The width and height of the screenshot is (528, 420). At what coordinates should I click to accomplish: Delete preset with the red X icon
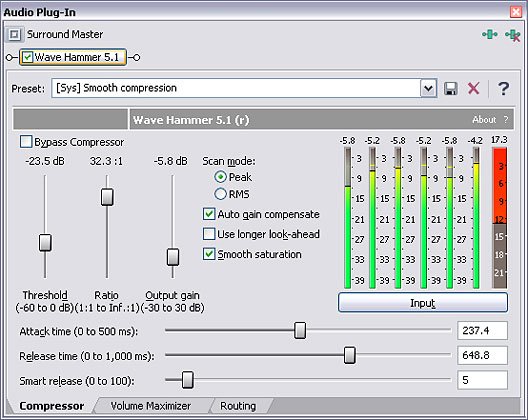(x=473, y=89)
